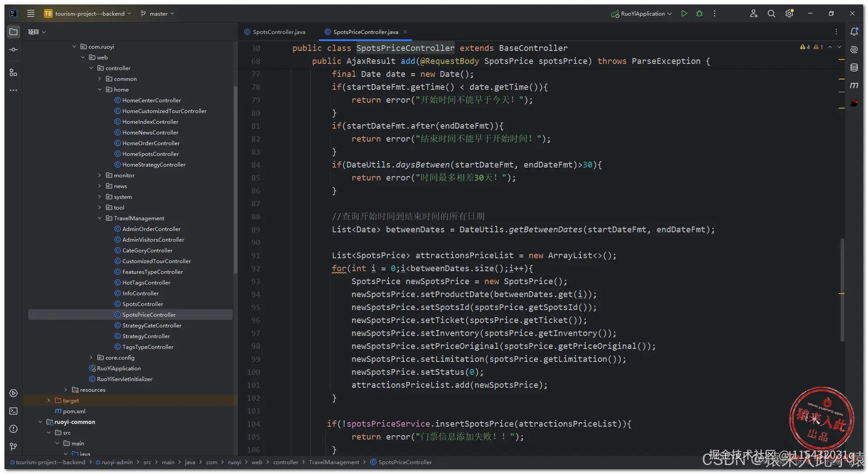Image resolution: width=868 pixels, height=474 pixels.
Task: Click line number 92 in the gutter
Action: pyautogui.click(x=255, y=268)
